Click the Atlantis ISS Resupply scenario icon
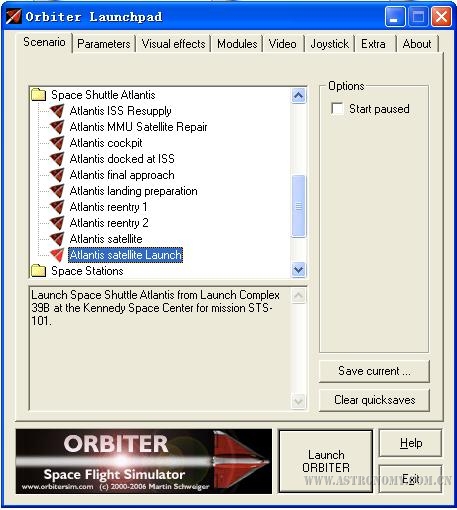Screen dimensions: 457x510 tap(57, 111)
